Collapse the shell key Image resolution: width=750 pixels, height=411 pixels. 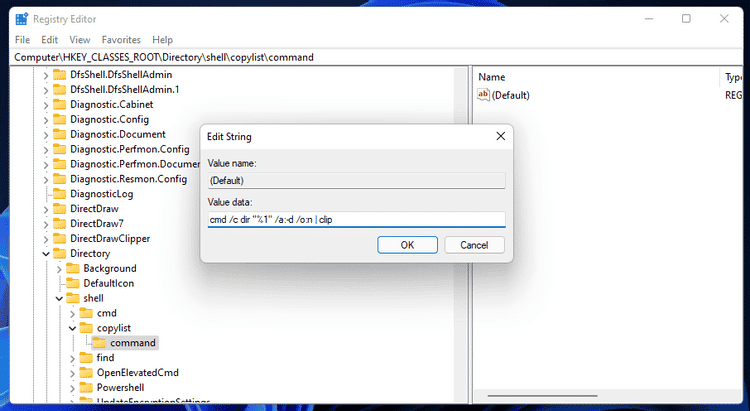(x=59, y=299)
